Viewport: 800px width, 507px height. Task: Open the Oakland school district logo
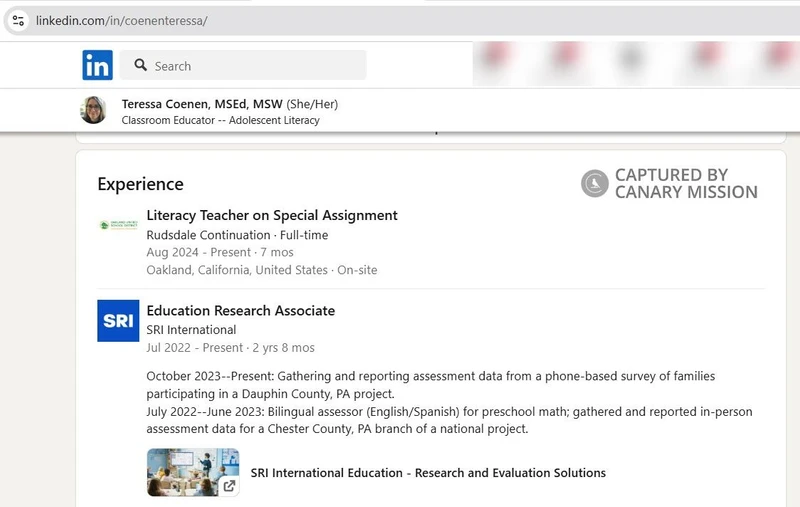(118, 225)
